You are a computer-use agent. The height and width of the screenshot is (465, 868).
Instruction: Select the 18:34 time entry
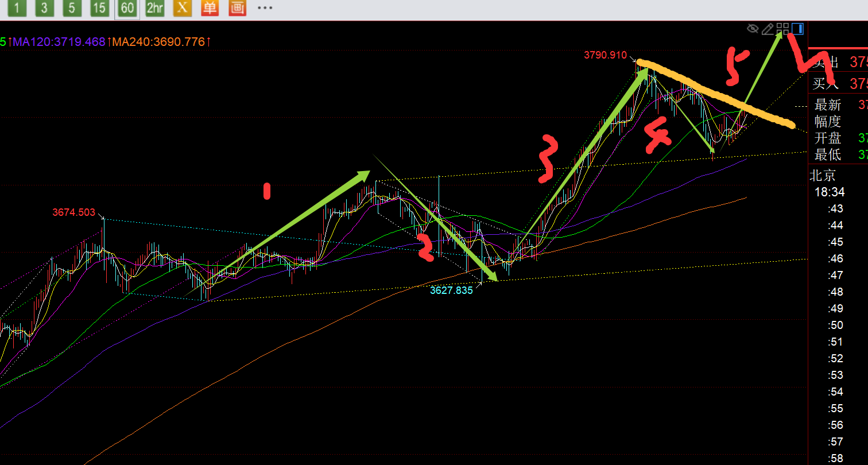click(830, 192)
